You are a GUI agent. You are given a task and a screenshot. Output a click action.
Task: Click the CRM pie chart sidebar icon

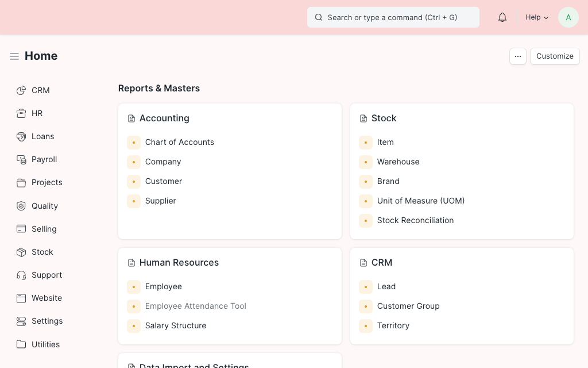[x=21, y=90]
